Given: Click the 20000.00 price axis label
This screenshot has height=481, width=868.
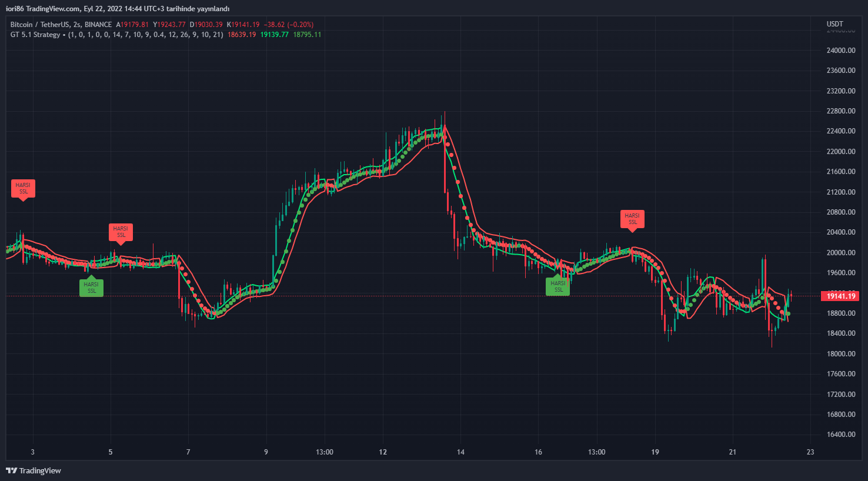Looking at the screenshot, I should pyautogui.click(x=841, y=253).
